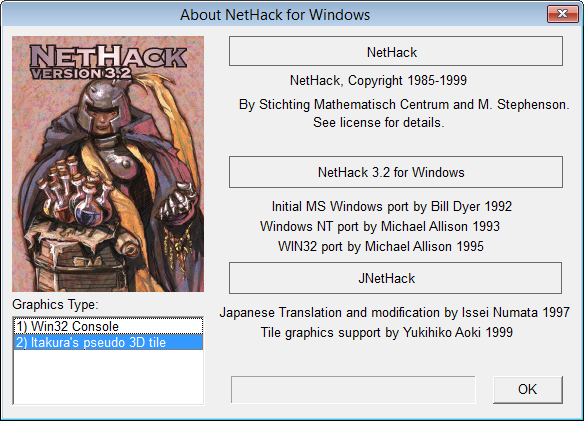Click "NetHack, Copyright 1985-1999" text
This screenshot has width=584, height=421.
pos(378,80)
